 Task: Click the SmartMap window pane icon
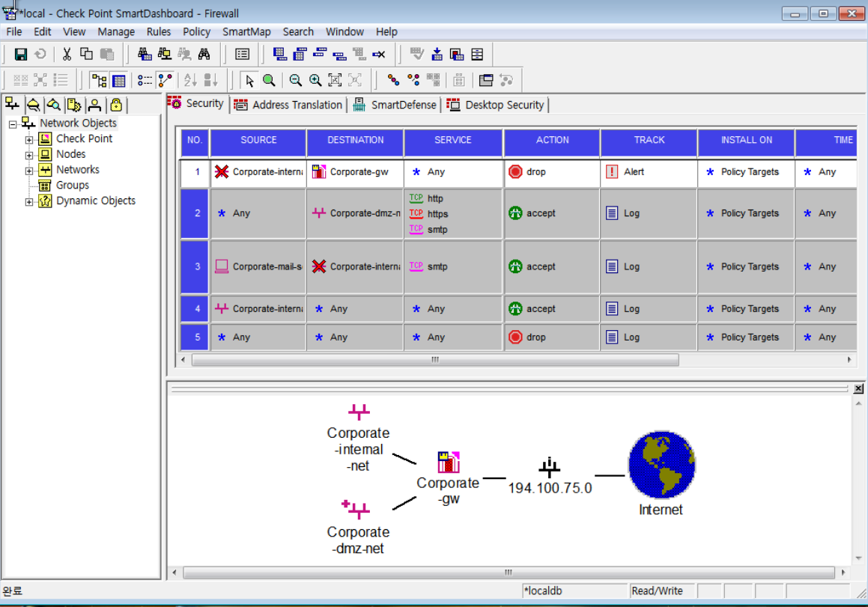486,80
